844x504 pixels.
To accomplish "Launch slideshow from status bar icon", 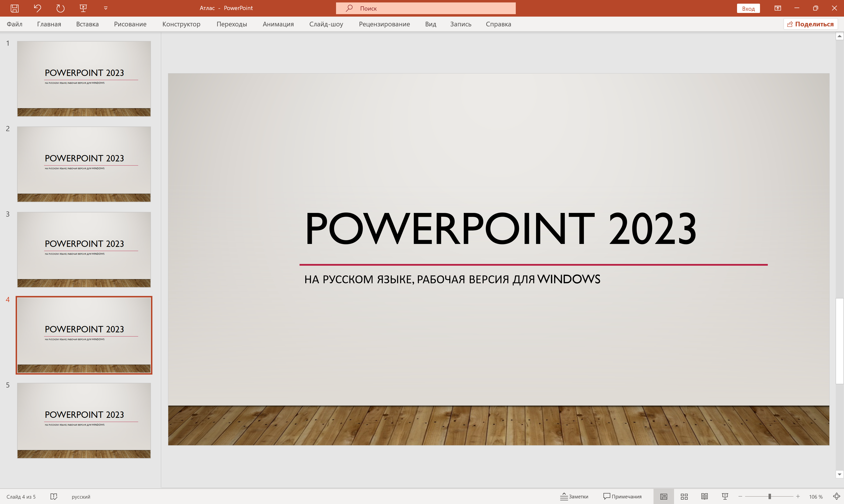I will point(725,496).
